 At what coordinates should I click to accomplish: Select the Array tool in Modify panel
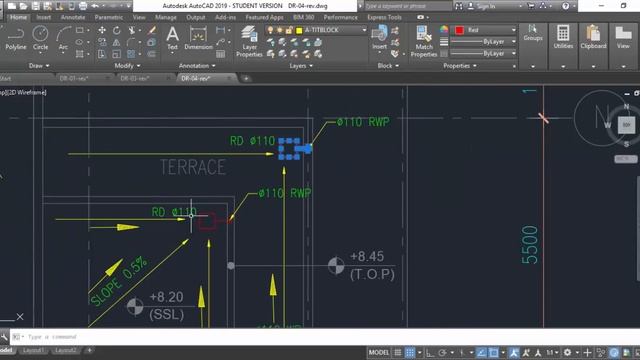pos(131,54)
